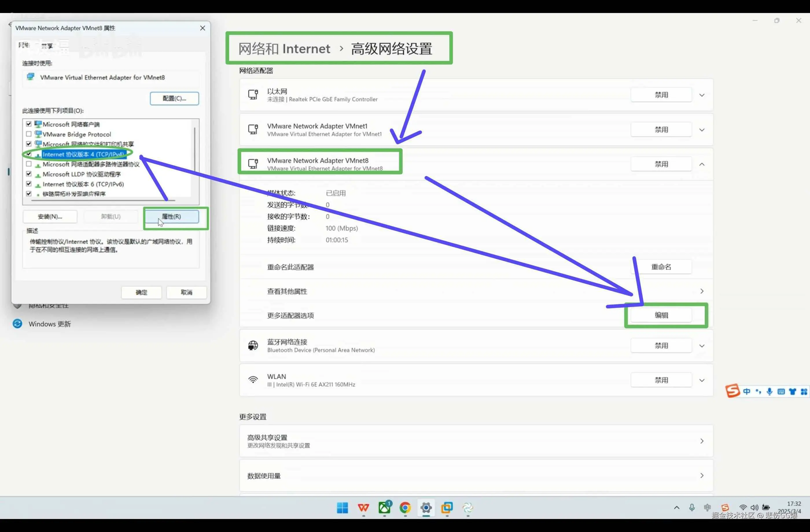Click the Windows Start button
Viewport: 810px width, 532px height.
click(x=343, y=508)
